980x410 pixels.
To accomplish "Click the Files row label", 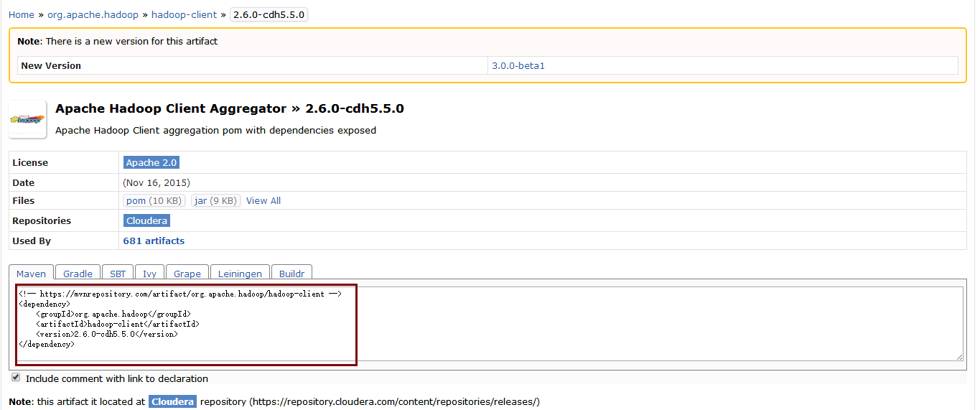I will [x=23, y=201].
